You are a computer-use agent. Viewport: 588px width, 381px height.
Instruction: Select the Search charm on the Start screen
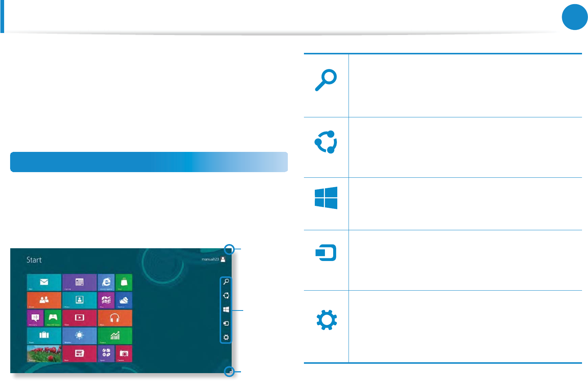coord(226,282)
